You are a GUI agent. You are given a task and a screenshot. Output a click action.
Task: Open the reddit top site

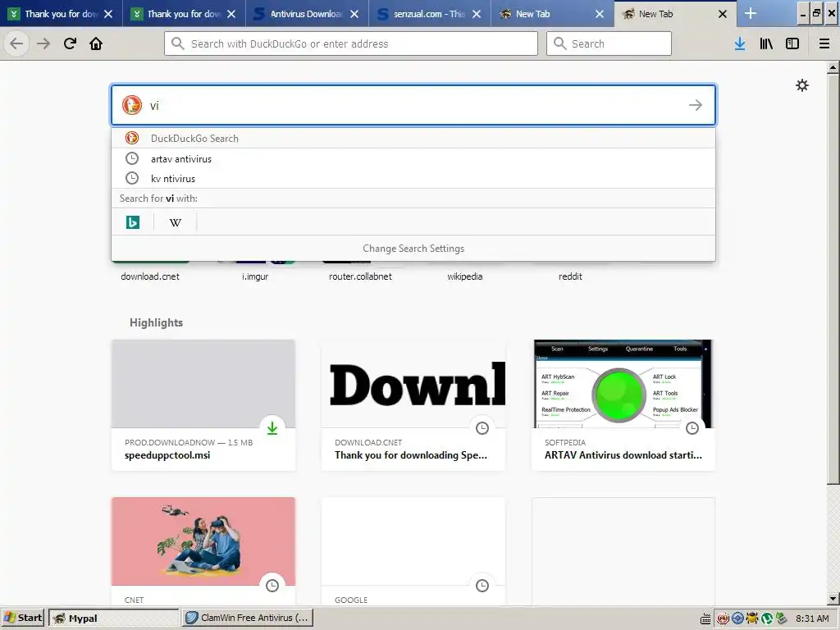pos(570,276)
